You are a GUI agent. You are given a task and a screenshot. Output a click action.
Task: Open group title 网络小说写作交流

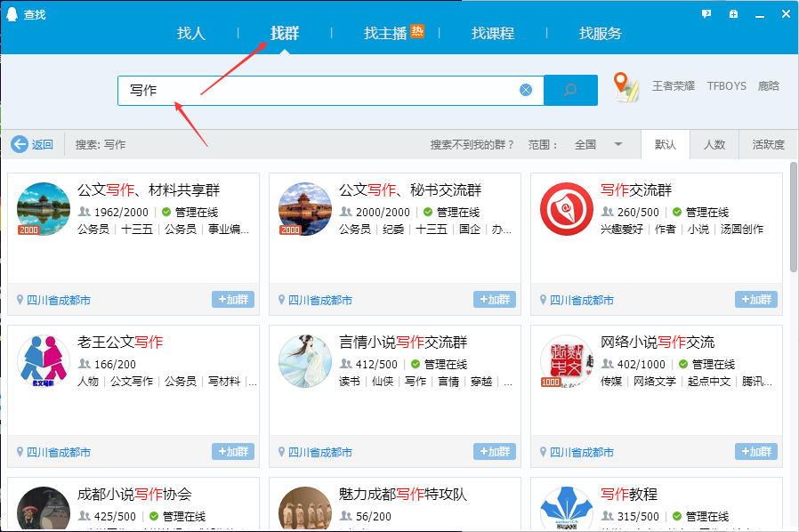point(658,343)
